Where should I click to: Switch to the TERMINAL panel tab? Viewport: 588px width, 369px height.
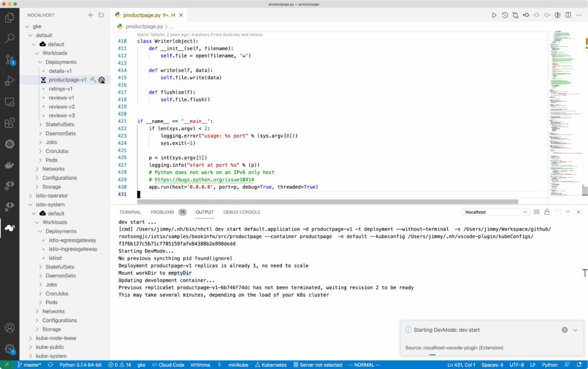(130, 212)
